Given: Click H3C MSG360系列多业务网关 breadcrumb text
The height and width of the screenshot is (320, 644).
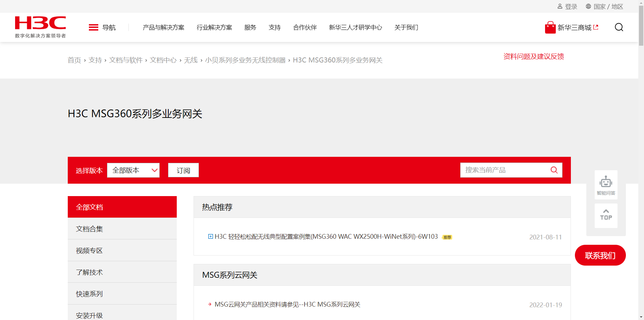Looking at the screenshot, I should point(338,60).
